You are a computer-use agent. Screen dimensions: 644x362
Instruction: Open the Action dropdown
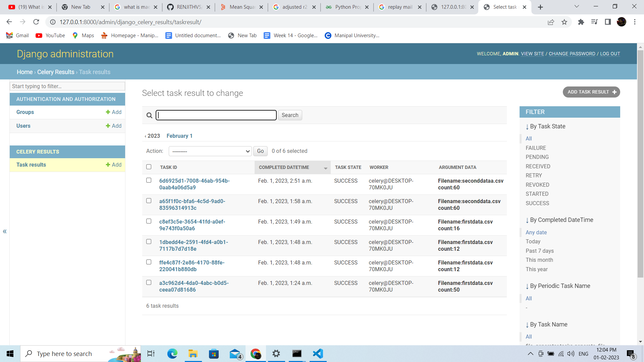pos(210,151)
